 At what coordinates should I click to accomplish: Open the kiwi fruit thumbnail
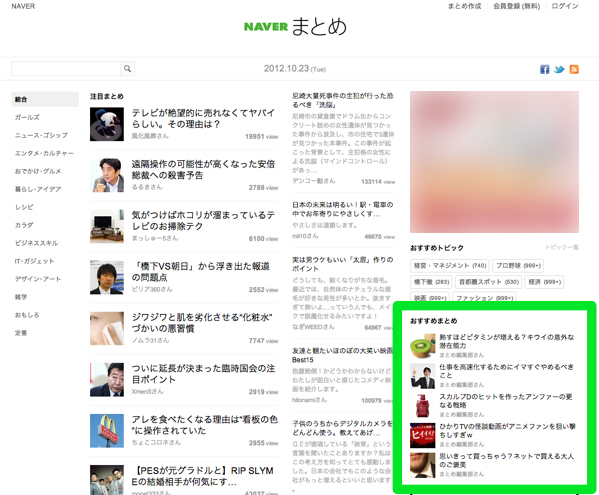[423, 346]
